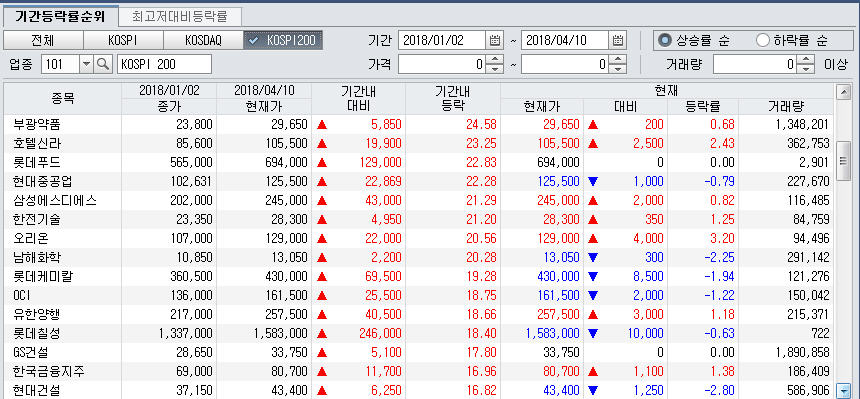Select the 한전기술 row
This screenshot has height=399, width=860.
tap(419, 220)
